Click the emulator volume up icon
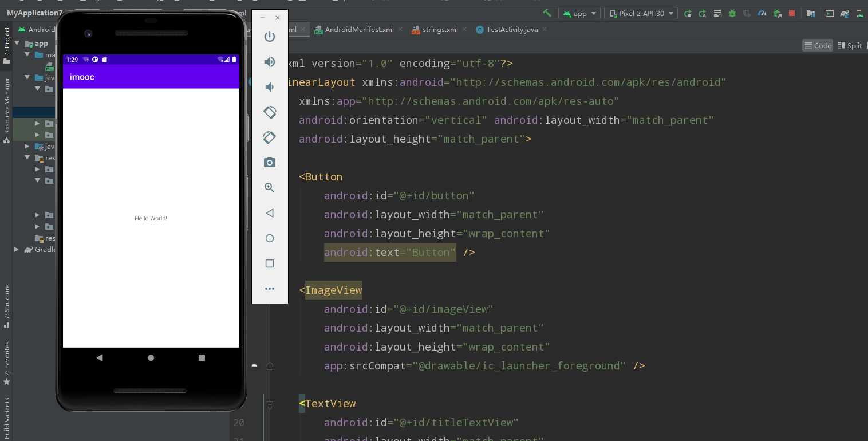This screenshot has height=441, width=868. click(270, 62)
